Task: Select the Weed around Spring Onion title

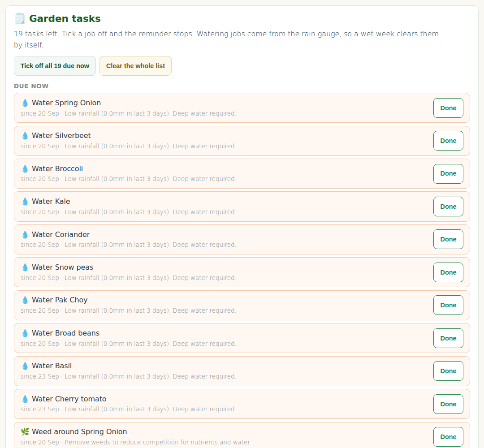Action: pyautogui.click(x=79, y=431)
